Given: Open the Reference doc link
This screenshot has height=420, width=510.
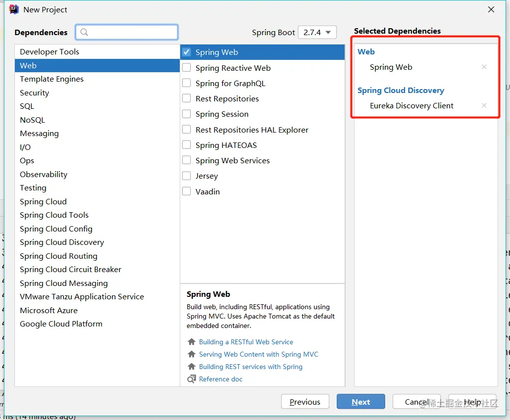Looking at the screenshot, I should click(220, 379).
